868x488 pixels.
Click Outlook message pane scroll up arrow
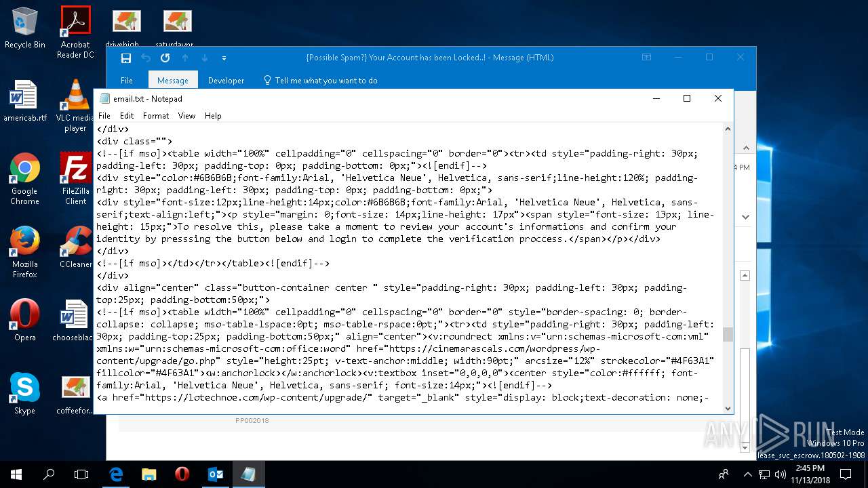click(x=745, y=276)
